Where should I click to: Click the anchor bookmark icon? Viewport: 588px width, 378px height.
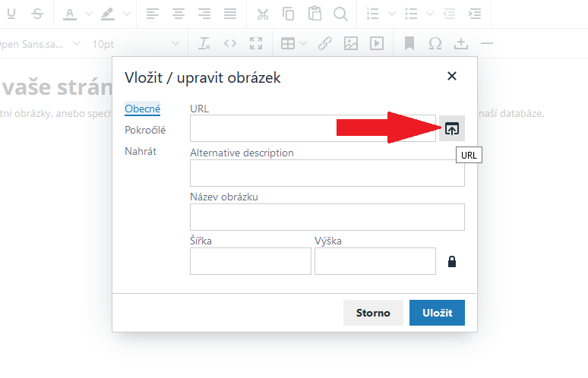pyautogui.click(x=409, y=43)
